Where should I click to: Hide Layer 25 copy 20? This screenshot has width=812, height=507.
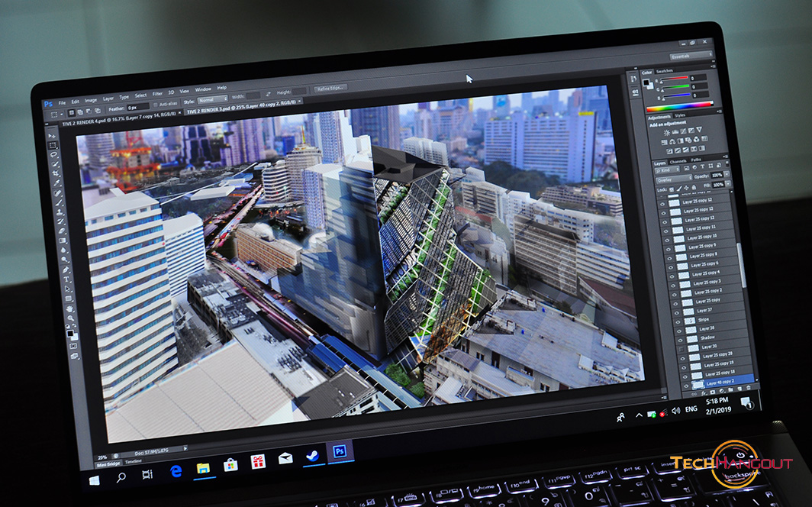682,359
